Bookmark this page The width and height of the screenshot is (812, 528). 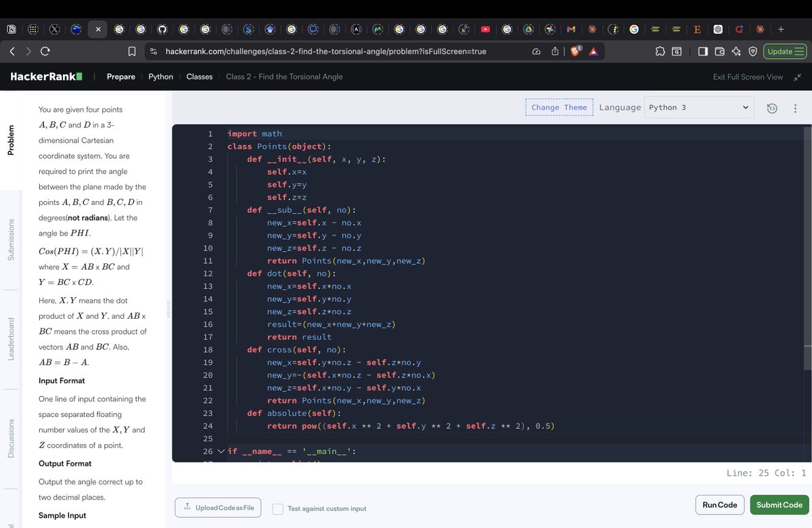133,51
